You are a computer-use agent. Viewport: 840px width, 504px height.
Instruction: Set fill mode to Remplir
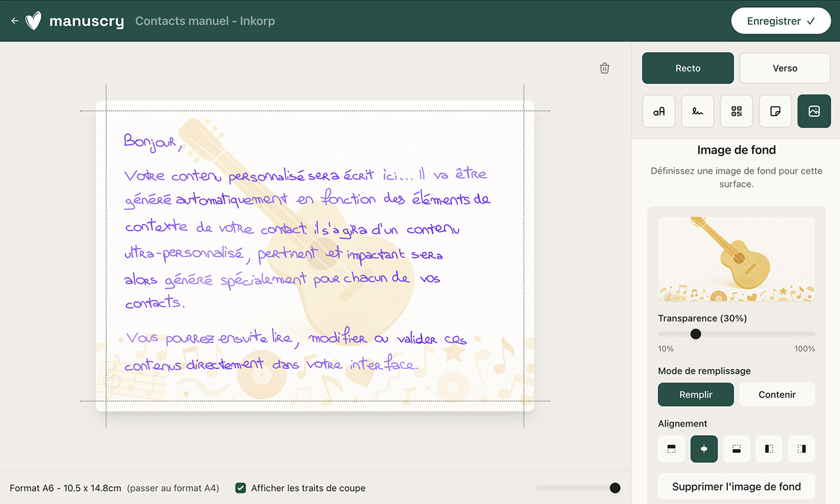point(696,394)
